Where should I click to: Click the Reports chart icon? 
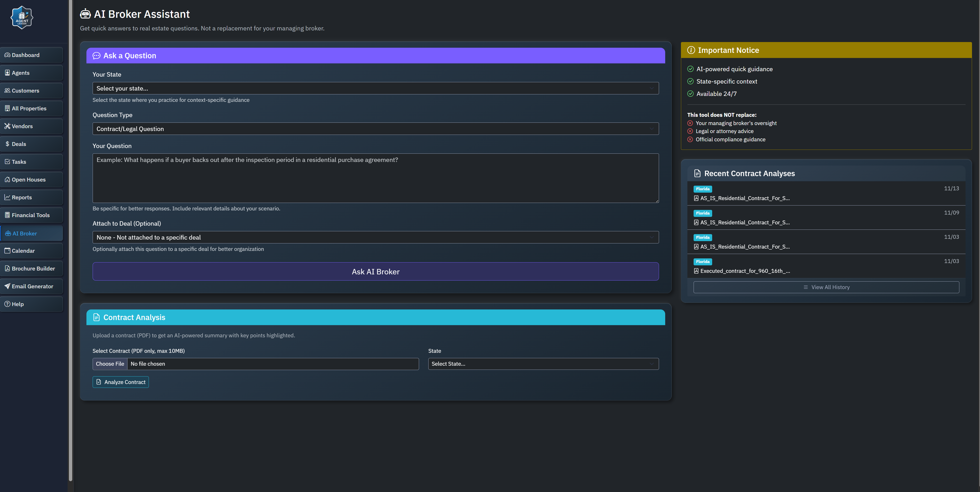[x=7, y=197]
